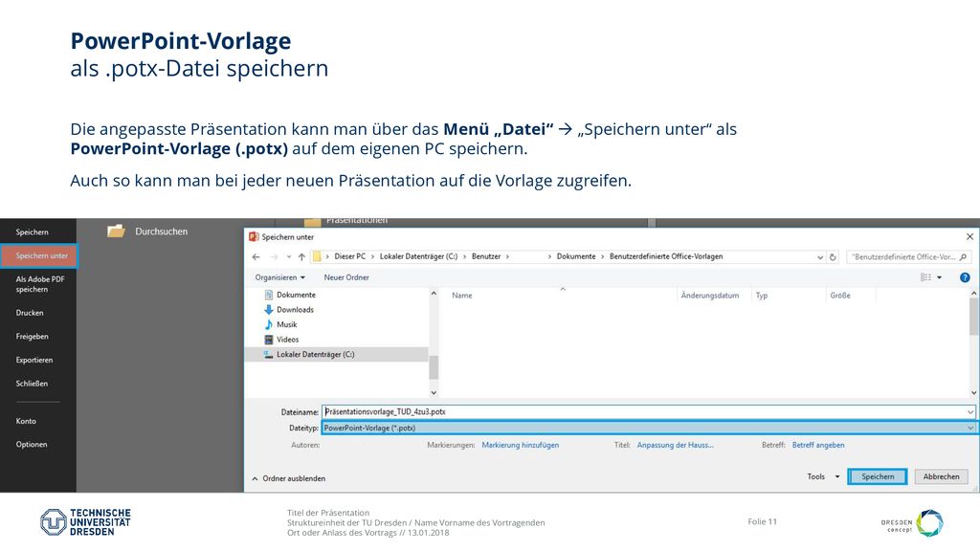Screen dimensions: 980x551
Task: Choose Als Adobe PDF speichern
Action: pyautogui.click(x=40, y=284)
